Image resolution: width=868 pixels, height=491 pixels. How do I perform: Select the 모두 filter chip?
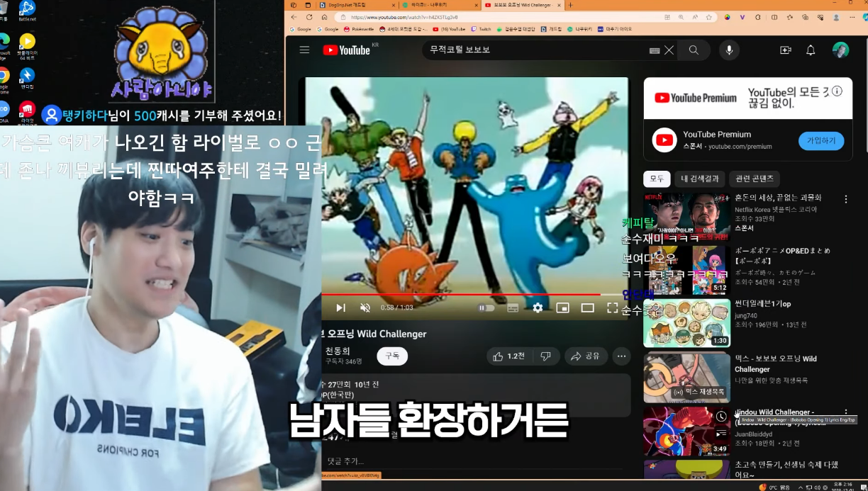click(x=657, y=179)
